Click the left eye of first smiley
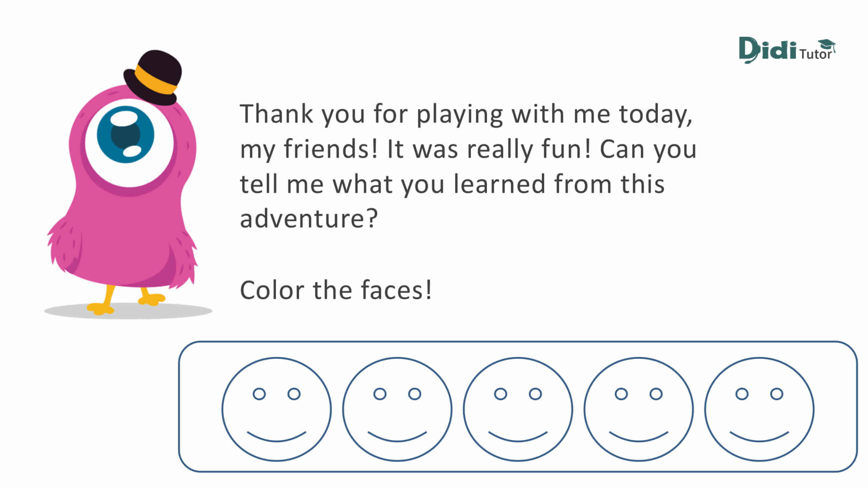868x488 pixels. click(259, 394)
